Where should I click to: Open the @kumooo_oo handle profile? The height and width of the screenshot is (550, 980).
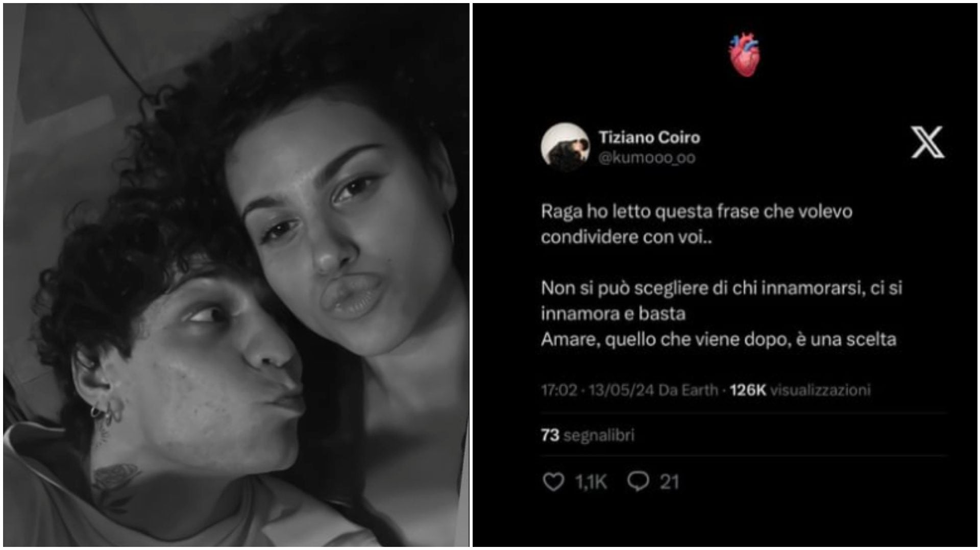(647, 158)
